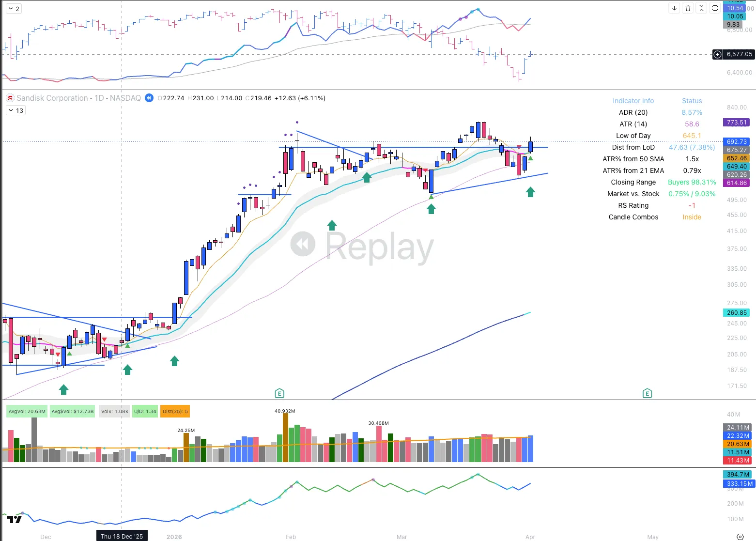756x541 pixels.
Task: Click the RS Rating value -1
Action: [692, 205]
